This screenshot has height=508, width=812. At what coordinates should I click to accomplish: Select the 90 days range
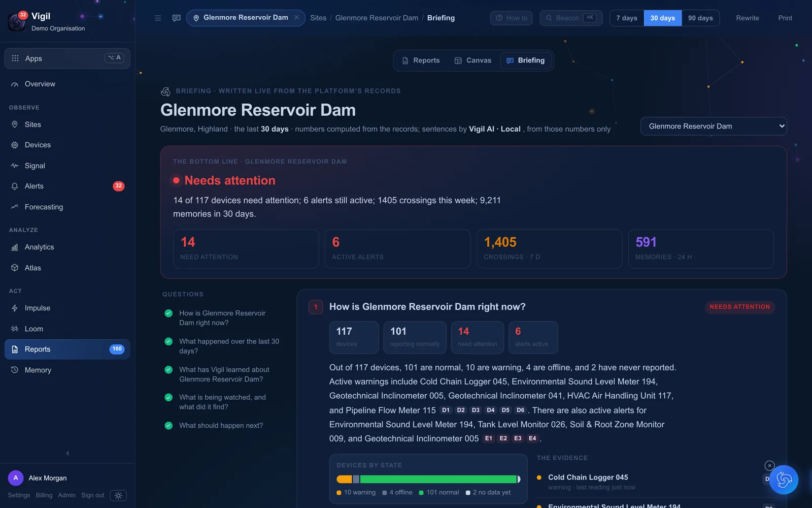pyautogui.click(x=700, y=18)
